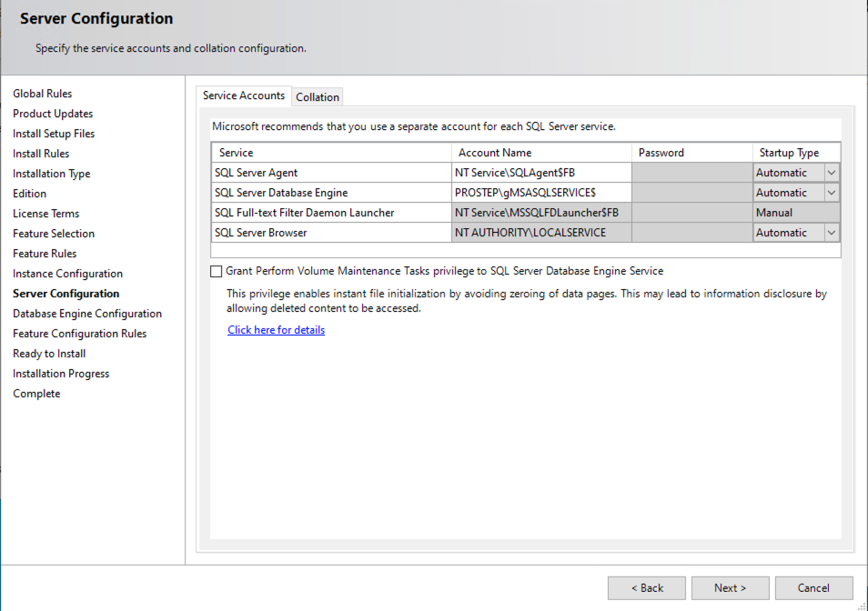Go back with the < Back button

(647, 587)
